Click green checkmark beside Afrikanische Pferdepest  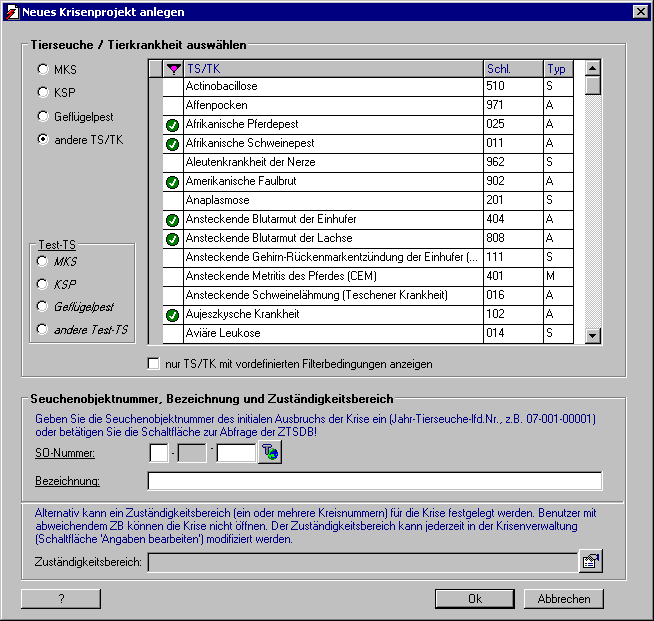(x=172, y=125)
